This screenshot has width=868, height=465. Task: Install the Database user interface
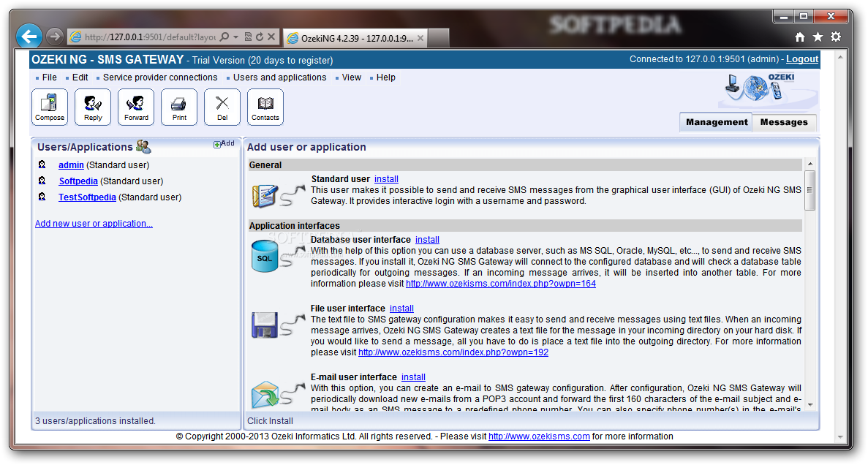427,240
